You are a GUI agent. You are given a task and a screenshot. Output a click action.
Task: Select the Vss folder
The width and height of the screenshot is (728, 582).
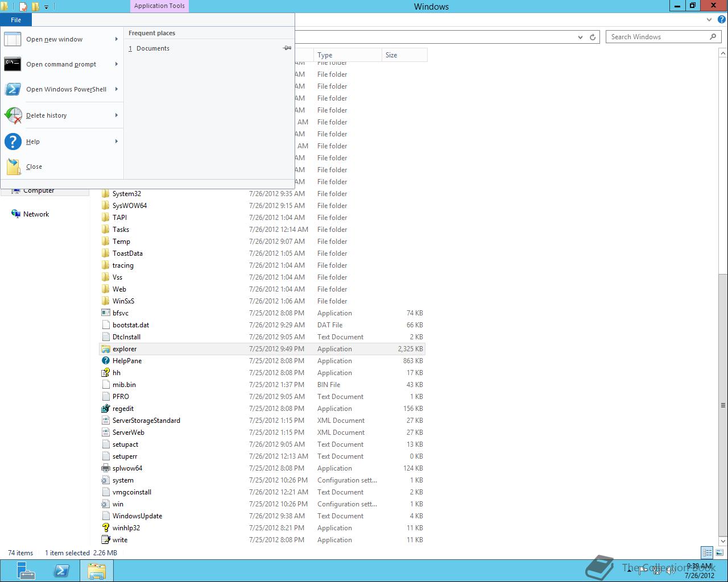(117, 277)
